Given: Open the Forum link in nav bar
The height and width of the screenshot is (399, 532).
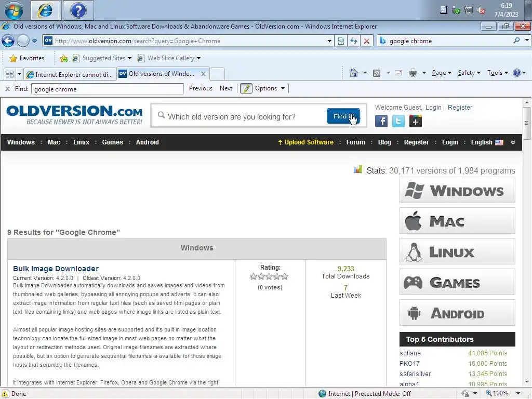Looking at the screenshot, I should click(x=355, y=142).
